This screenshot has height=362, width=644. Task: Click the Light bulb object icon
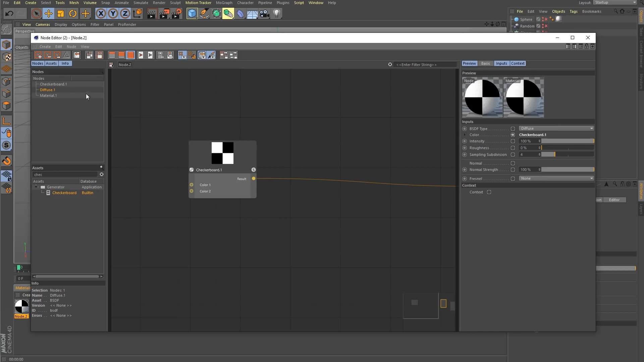pos(277,14)
